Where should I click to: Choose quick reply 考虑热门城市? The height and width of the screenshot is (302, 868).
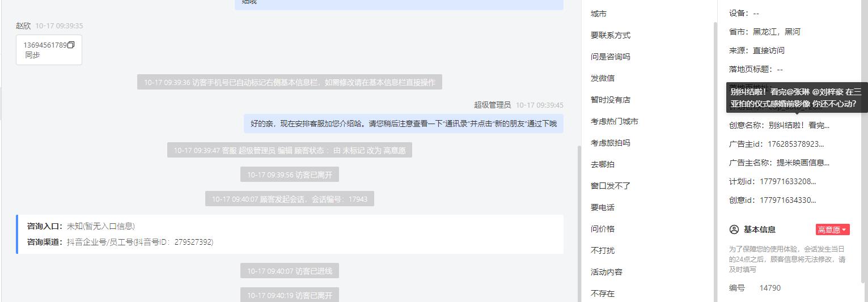click(x=615, y=121)
